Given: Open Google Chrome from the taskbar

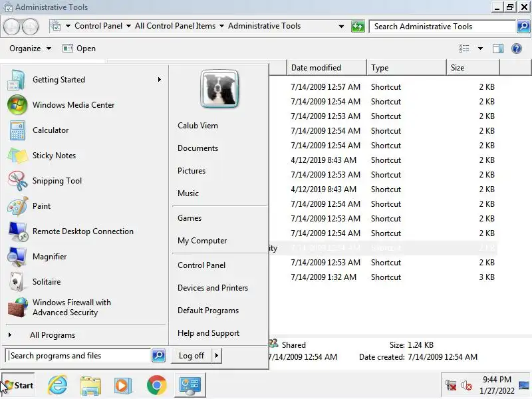Looking at the screenshot, I should pos(156,385).
